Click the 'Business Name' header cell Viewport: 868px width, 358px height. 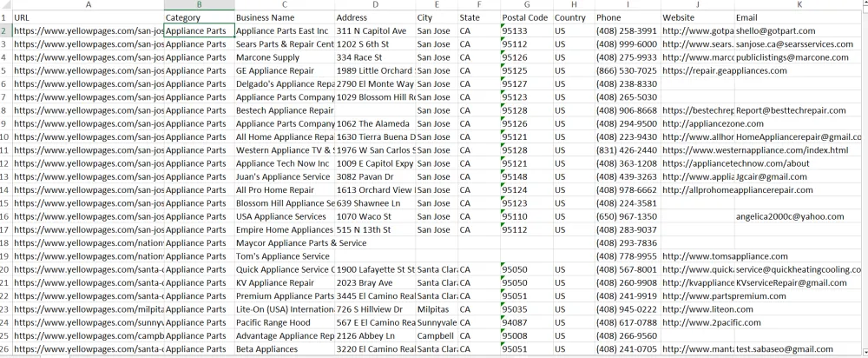pyautogui.click(x=285, y=17)
